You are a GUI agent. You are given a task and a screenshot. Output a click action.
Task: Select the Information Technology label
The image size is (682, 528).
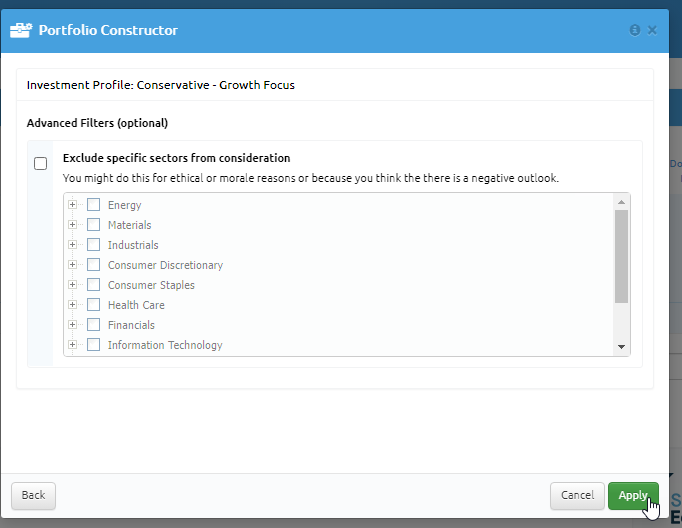165,345
